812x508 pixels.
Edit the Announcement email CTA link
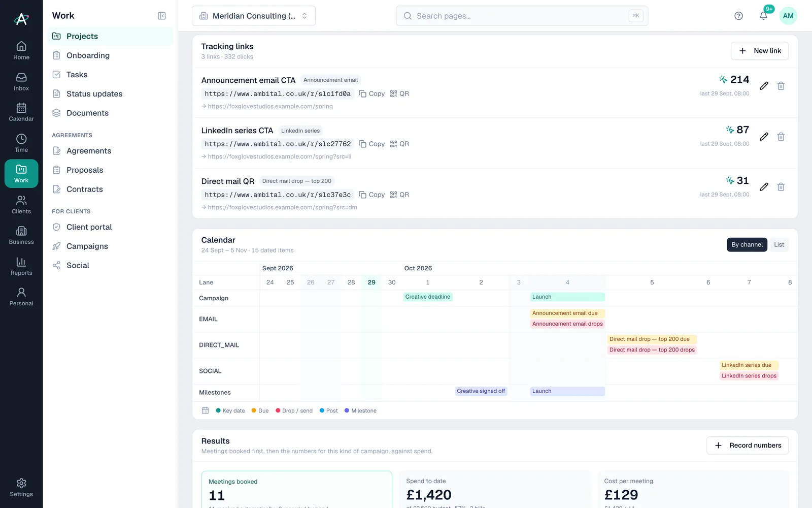(764, 86)
